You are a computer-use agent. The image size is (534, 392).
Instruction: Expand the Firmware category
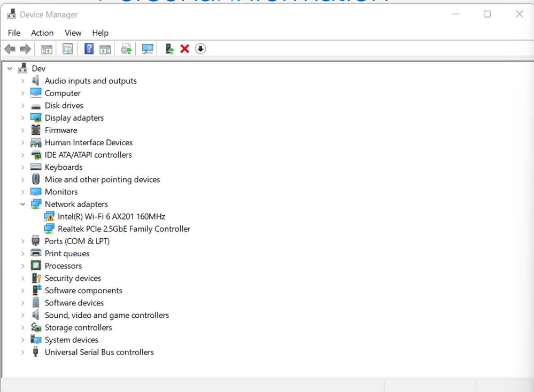[22, 130]
